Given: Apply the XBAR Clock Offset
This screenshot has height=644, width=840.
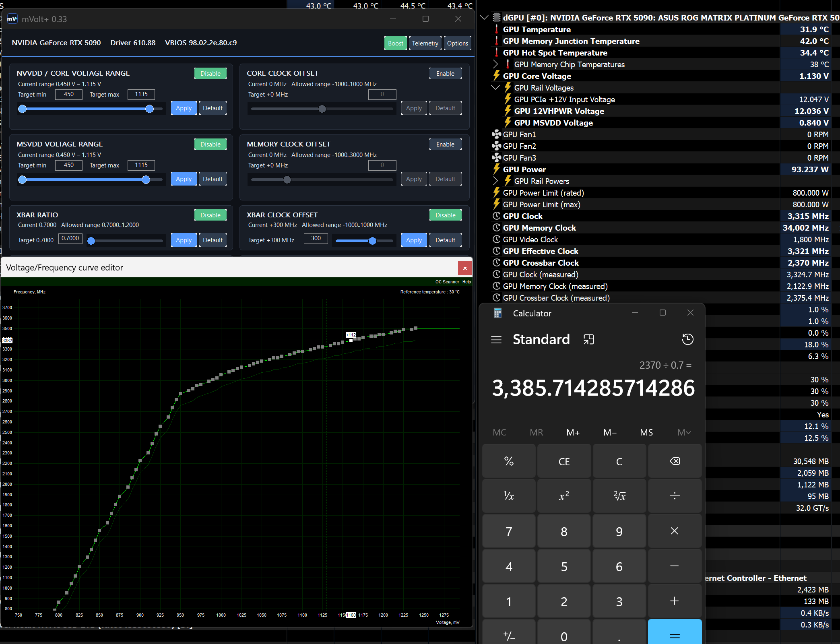Looking at the screenshot, I should 414,240.
